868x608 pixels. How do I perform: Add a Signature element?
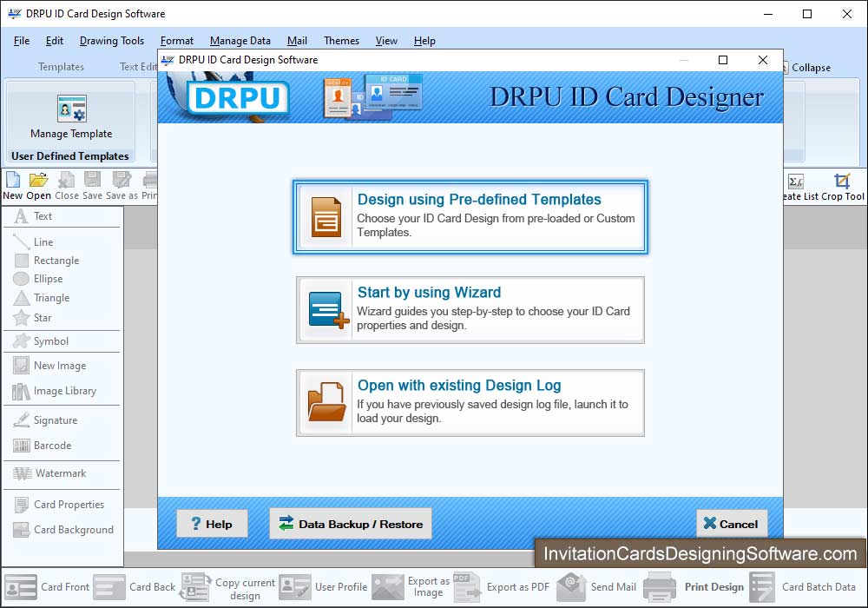45,420
